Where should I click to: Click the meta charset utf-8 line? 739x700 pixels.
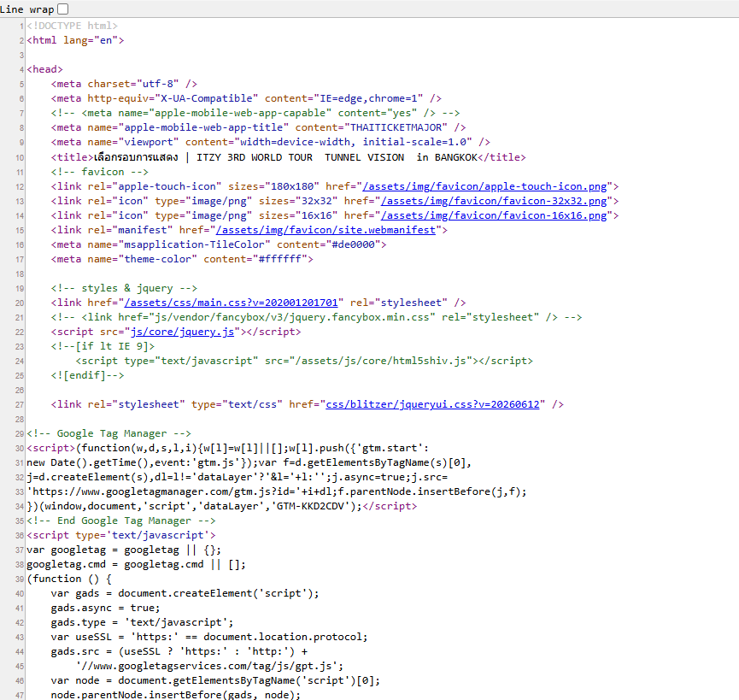124,84
